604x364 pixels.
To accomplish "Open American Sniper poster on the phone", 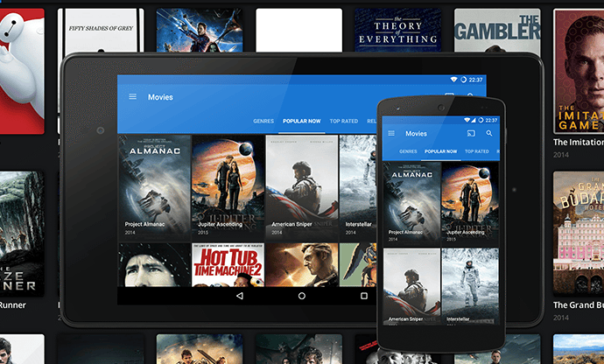I will [x=411, y=286].
